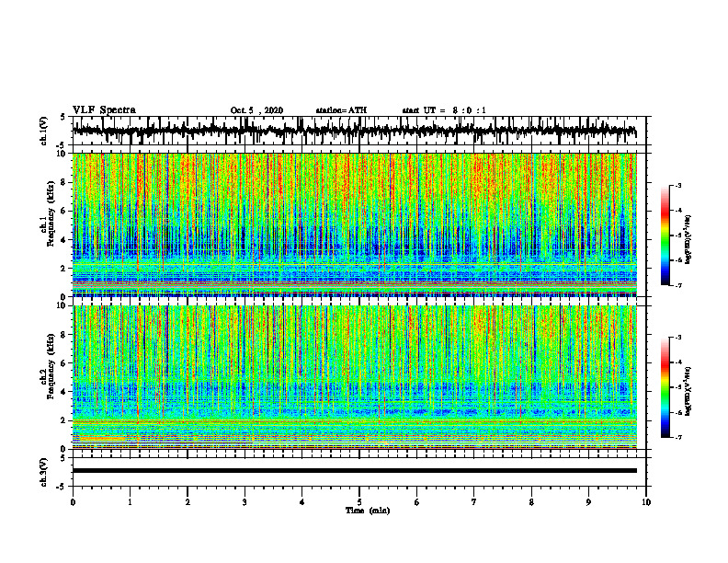
Task: Click the "-3" label on ch.1 color scale
Action: click(678, 186)
